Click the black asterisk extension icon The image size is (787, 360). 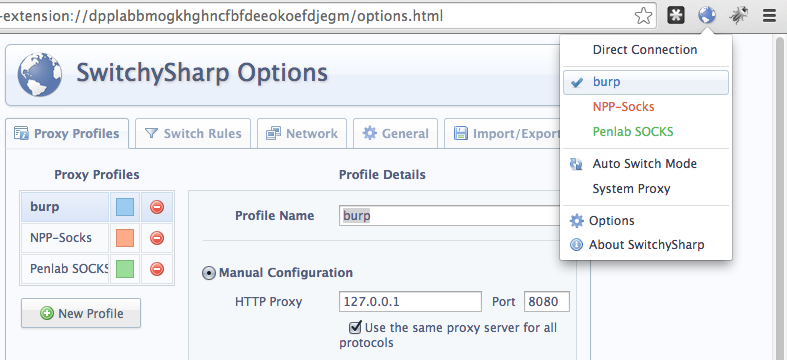[676, 16]
